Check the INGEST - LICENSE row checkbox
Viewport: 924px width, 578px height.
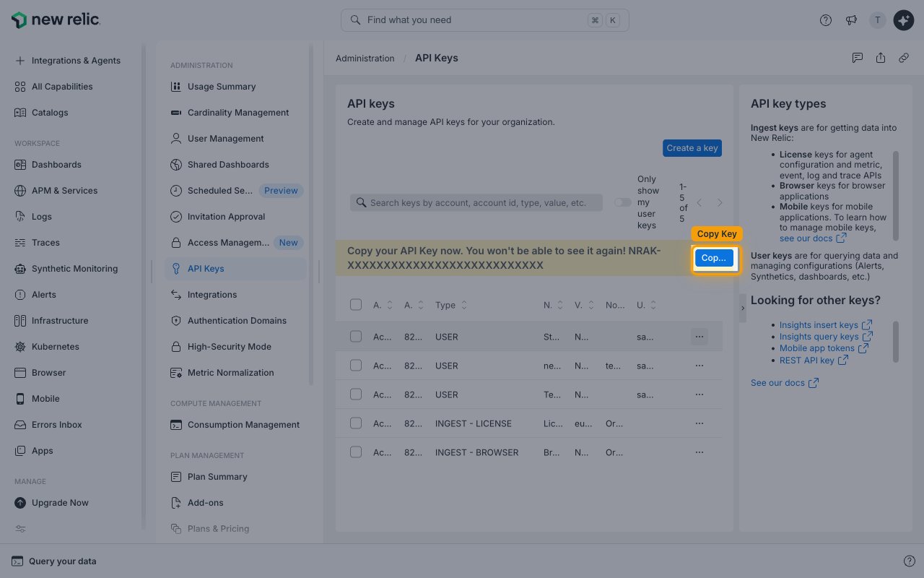click(x=356, y=423)
